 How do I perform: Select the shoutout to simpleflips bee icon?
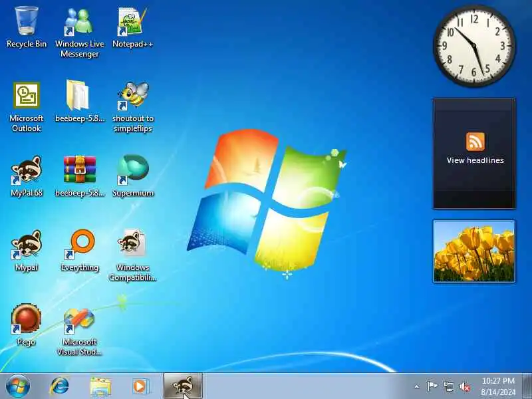[x=132, y=107]
